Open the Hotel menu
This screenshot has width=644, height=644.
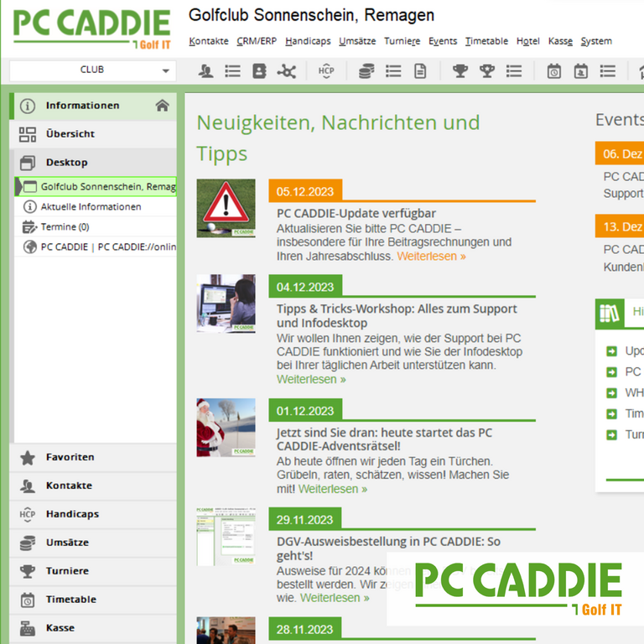(x=528, y=41)
